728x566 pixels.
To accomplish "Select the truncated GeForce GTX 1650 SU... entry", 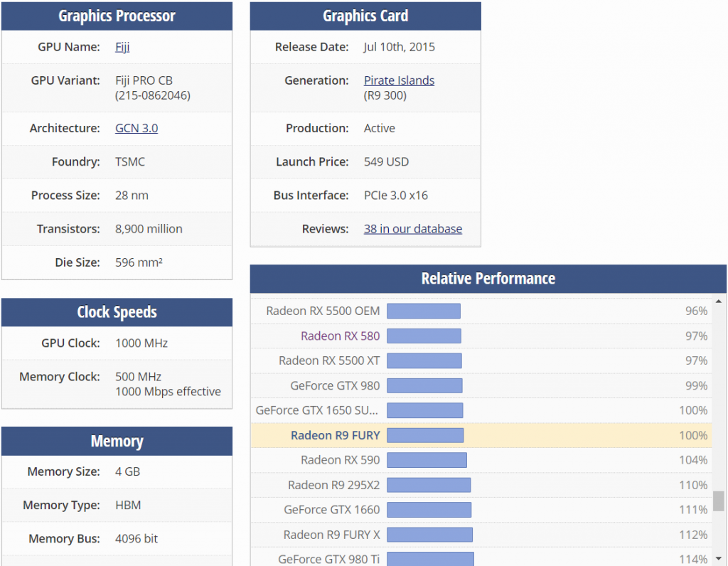I will [x=317, y=411].
